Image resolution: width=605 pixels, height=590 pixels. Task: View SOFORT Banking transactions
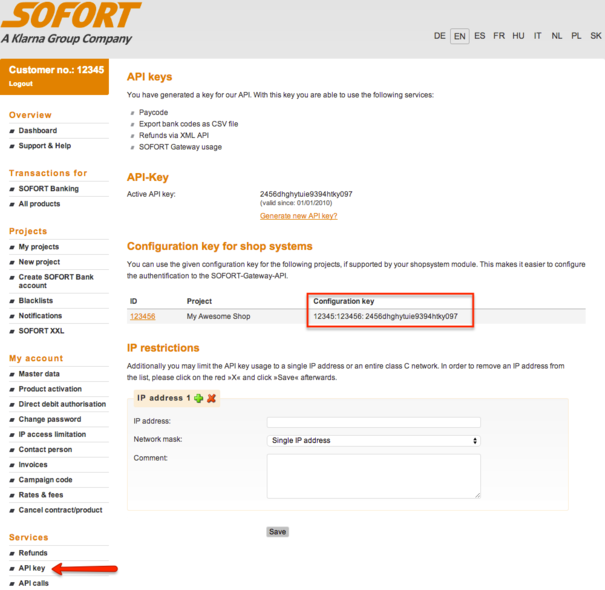click(x=49, y=188)
